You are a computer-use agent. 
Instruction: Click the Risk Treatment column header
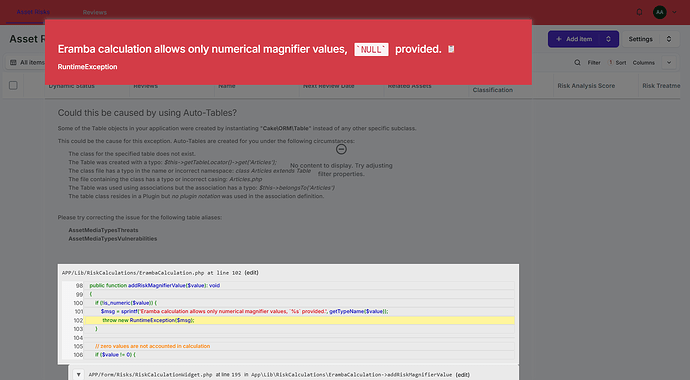pos(661,86)
